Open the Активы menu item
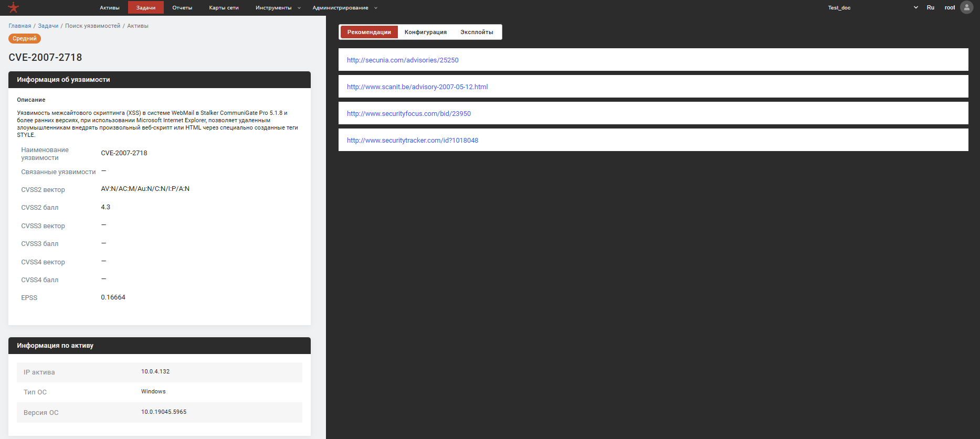This screenshot has height=439, width=980. (110, 8)
